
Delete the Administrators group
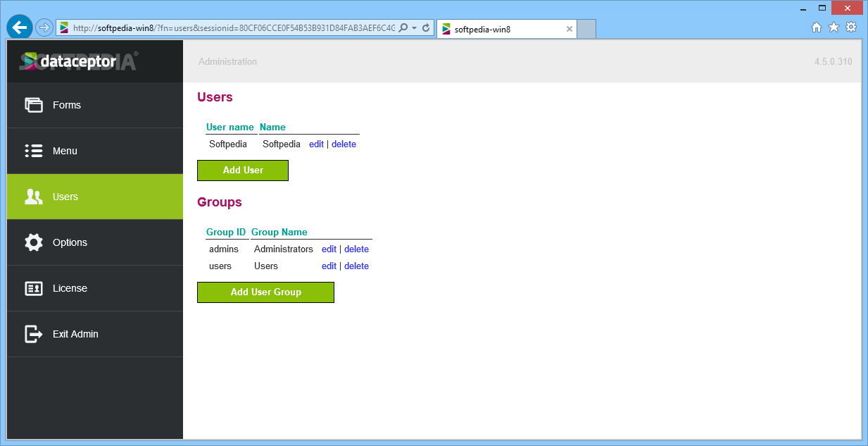[x=356, y=249]
